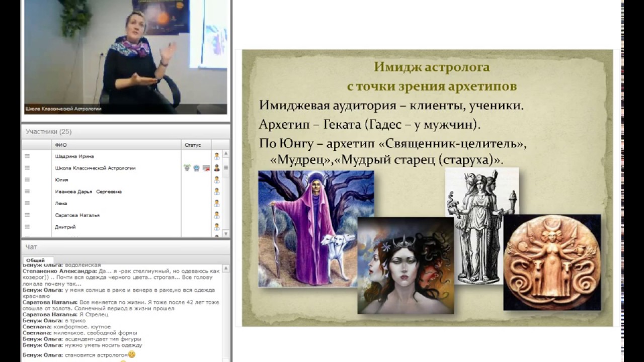Click the menu icon beside Шадрина Ирина
This screenshot has height=362, width=644.
click(27, 156)
